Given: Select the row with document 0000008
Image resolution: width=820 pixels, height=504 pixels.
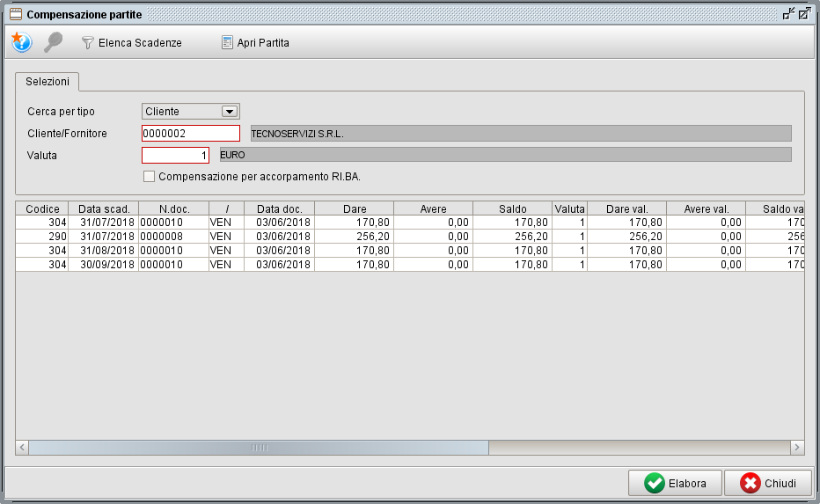Looking at the screenshot, I should click(x=173, y=237).
